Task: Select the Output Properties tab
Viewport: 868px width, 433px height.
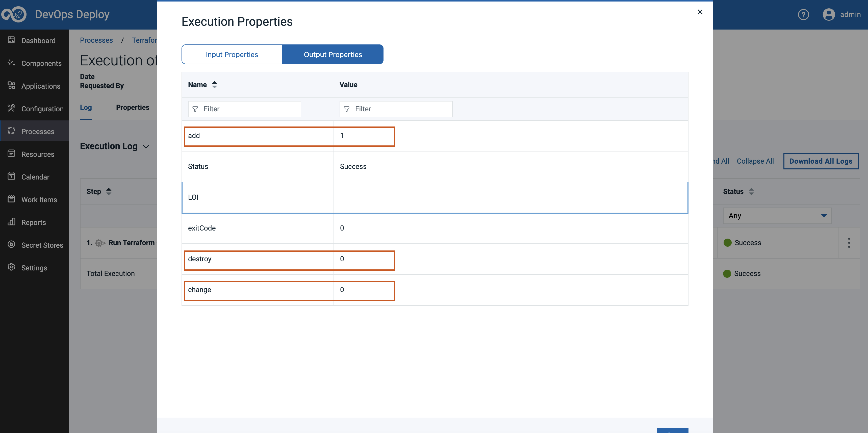Action: [333, 55]
